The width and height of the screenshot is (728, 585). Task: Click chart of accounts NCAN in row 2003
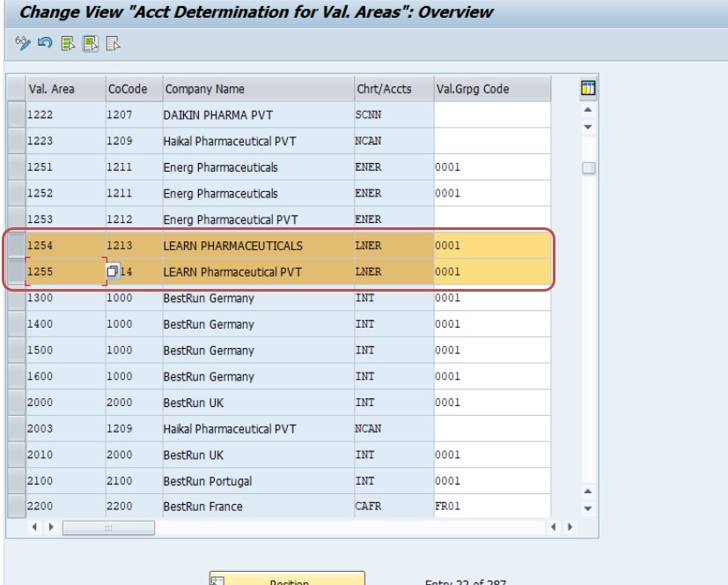pyautogui.click(x=394, y=428)
